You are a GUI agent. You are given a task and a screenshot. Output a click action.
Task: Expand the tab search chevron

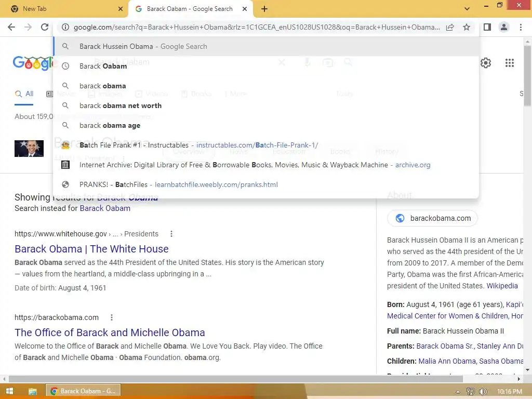pos(467,9)
